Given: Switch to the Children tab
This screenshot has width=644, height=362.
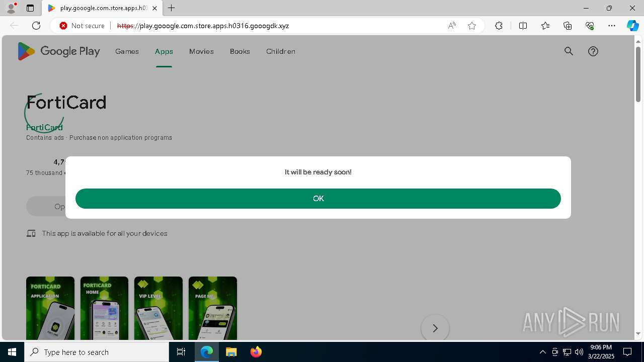Looking at the screenshot, I should coord(281,51).
